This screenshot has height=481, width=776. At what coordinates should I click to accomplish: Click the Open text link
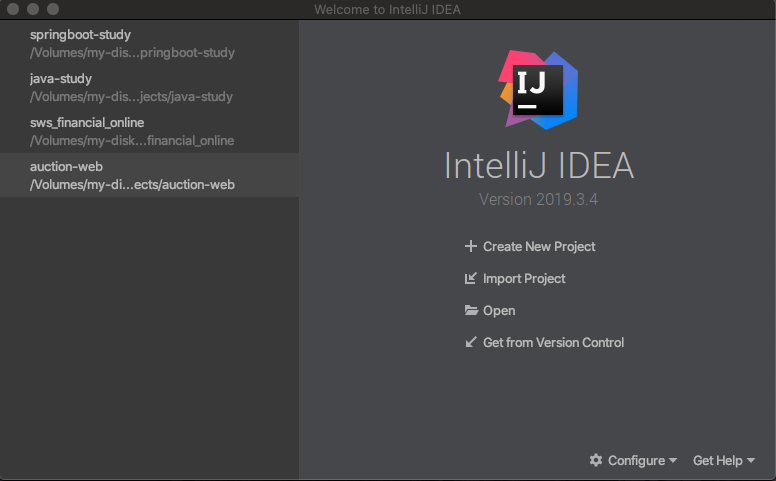pos(499,311)
